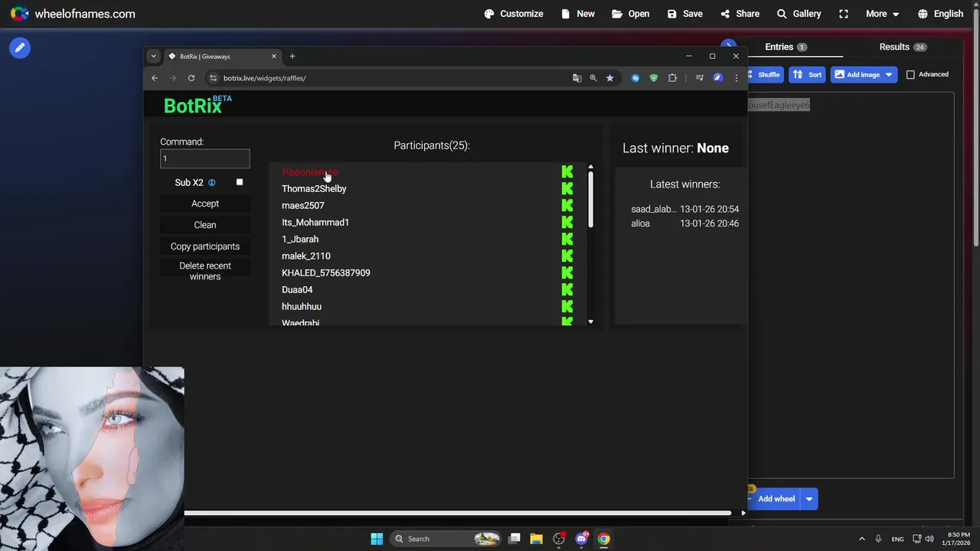Click the Clean button
Screen dimensions: 980x551
(x=205, y=225)
